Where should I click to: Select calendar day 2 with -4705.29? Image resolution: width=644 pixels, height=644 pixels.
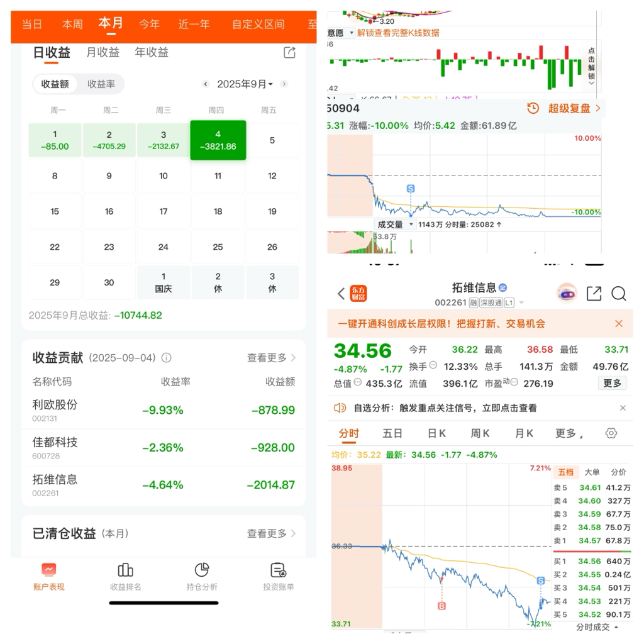click(109, 140)
